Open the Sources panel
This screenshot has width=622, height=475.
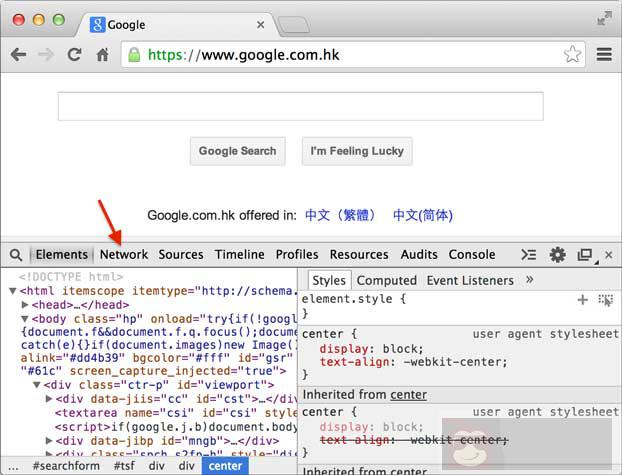click(x=181, y=254)
